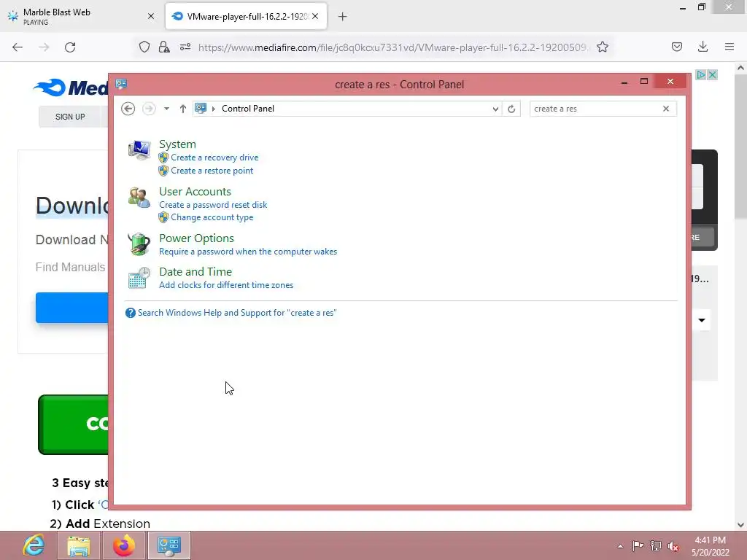
Task: Click the Control Panel search field
Action: pyautogui.click(x=595, y=109)
